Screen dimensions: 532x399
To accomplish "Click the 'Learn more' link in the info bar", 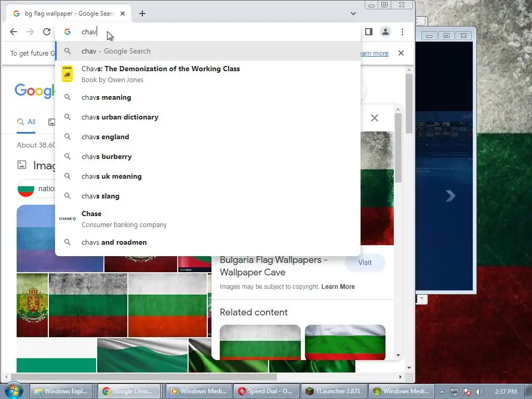I will tap(374, 54).
